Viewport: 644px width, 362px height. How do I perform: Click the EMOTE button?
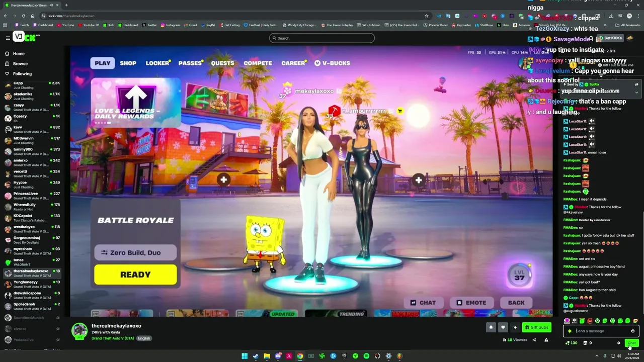471,303
